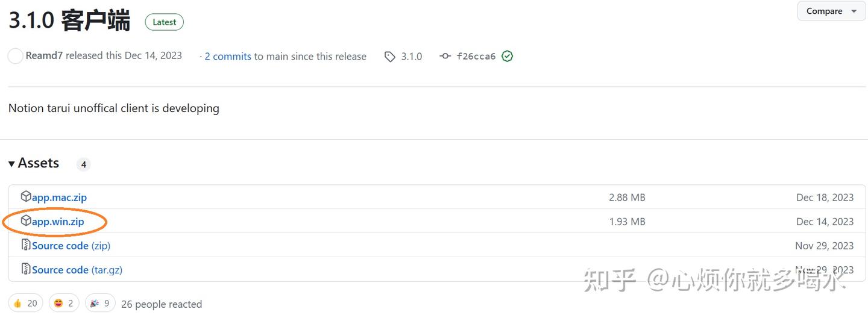
Task: Click the commit icon beside f26cca6
Action: pyautogui.click(x=445, y=56)
